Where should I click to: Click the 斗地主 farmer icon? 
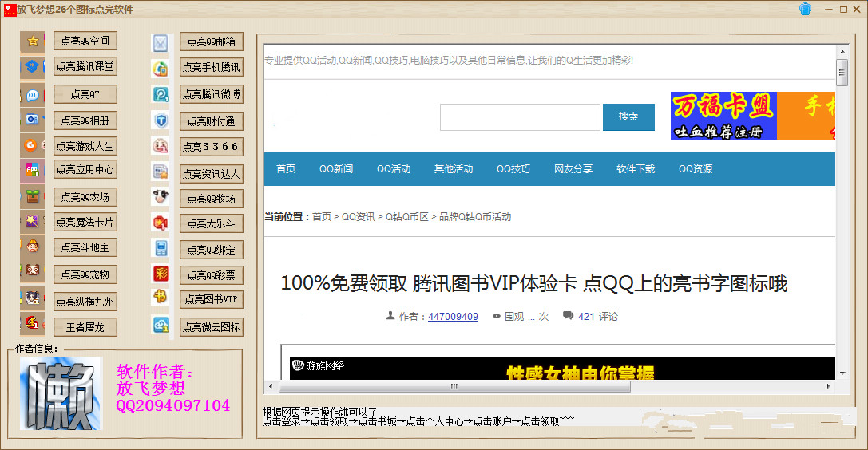point(32,247)
